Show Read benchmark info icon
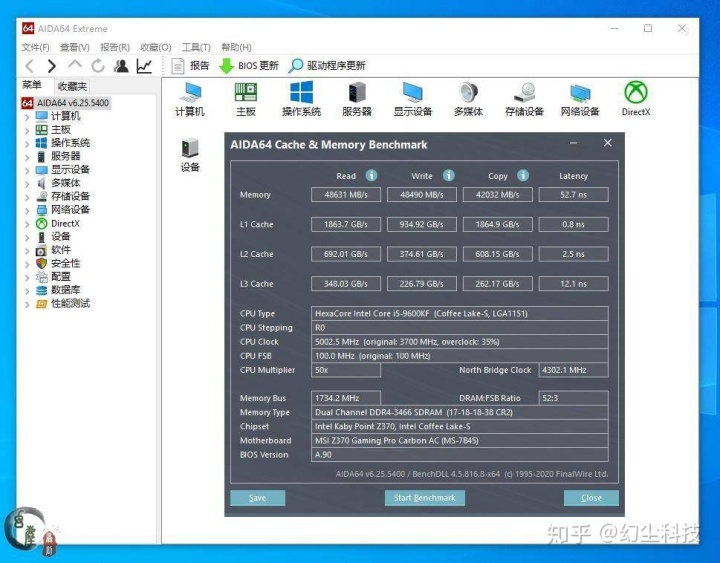Image resolution: width=720 pixels, height=563 pixels. [x=371, y=175]
